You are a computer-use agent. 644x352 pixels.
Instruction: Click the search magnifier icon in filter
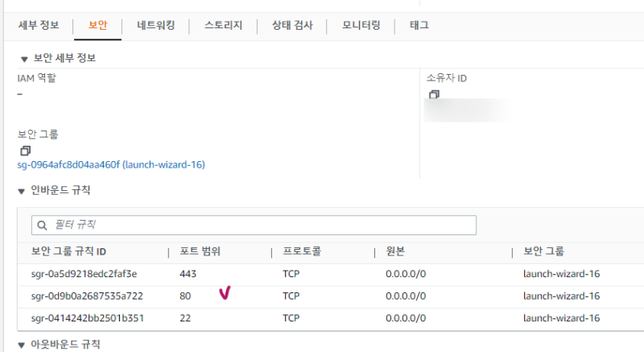pos(42,225)
